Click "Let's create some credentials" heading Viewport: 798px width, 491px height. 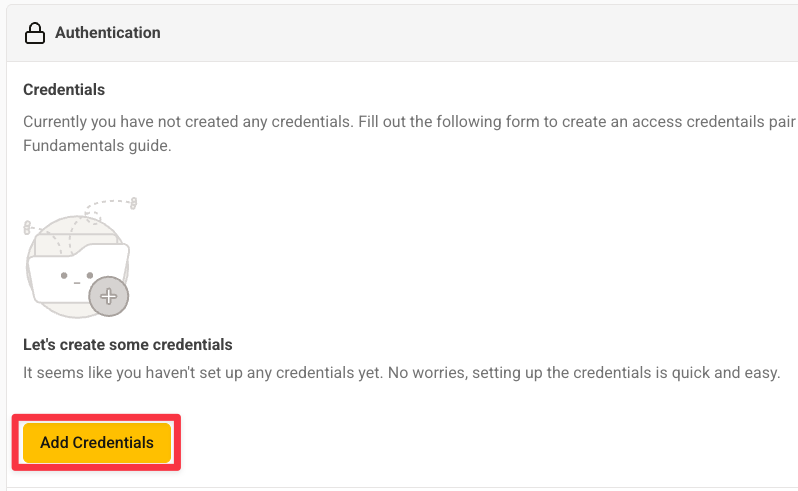point(127,344)
